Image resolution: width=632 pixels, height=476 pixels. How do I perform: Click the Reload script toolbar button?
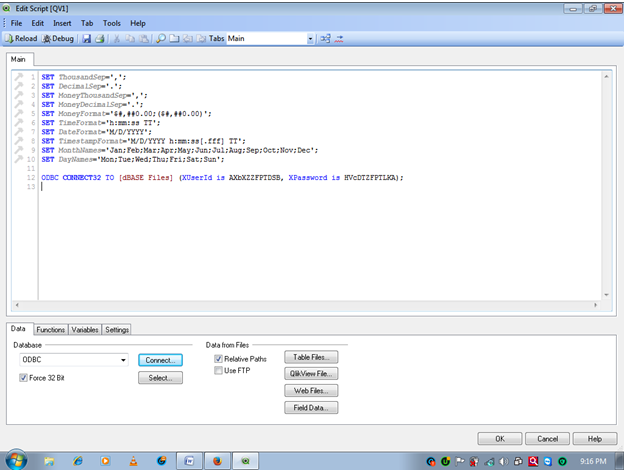tap(22, 38)
